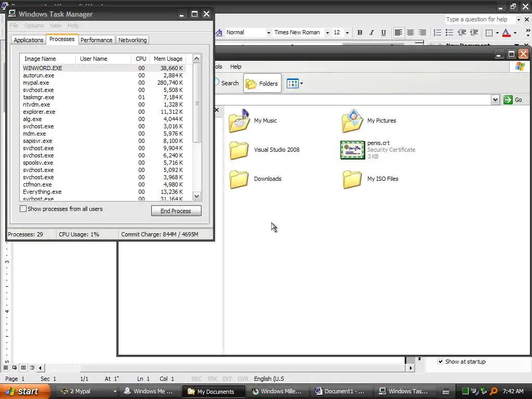Align text right in Word
The width and height of the screenshot is (532, 399).
422,33
